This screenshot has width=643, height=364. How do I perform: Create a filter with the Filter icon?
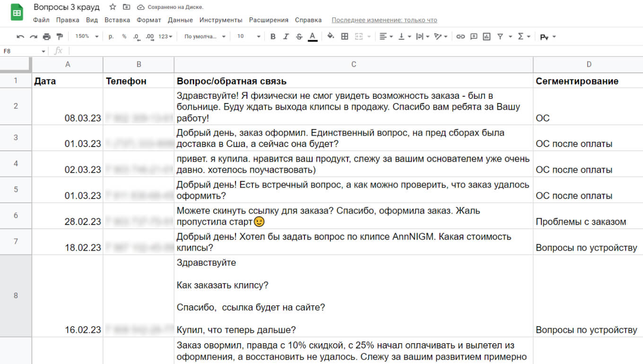501,36
